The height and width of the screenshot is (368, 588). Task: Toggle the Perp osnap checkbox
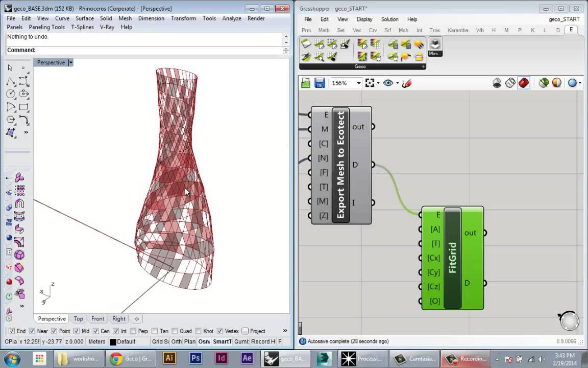tap(133, 331)
